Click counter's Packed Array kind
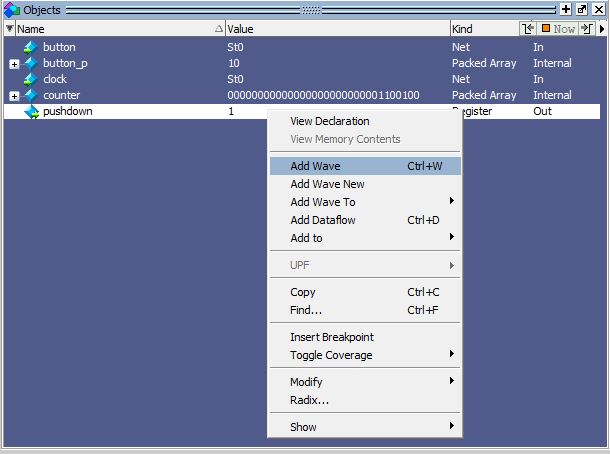This screenshot has width=610, height=454. (x=484, y=95)
